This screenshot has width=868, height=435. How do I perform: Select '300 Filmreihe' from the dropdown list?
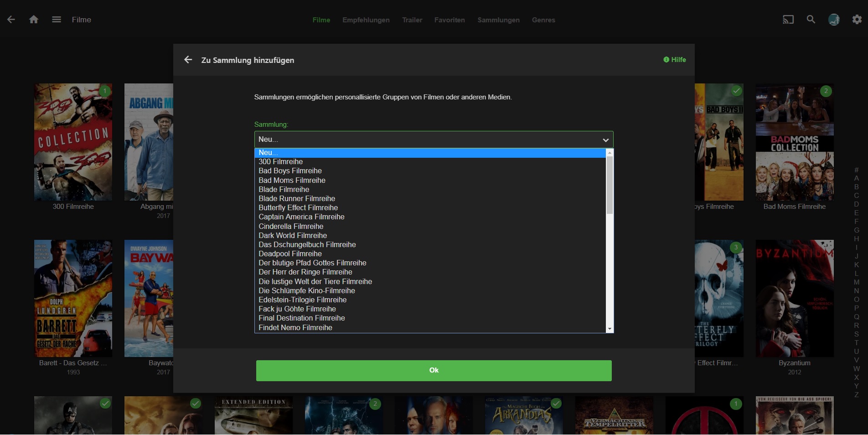point(430,162)
